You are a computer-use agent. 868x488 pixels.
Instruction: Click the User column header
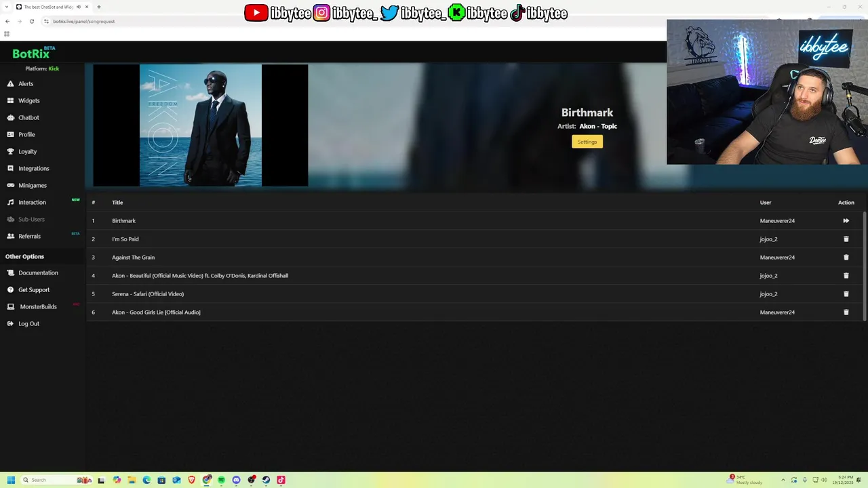tap(766, 203)
